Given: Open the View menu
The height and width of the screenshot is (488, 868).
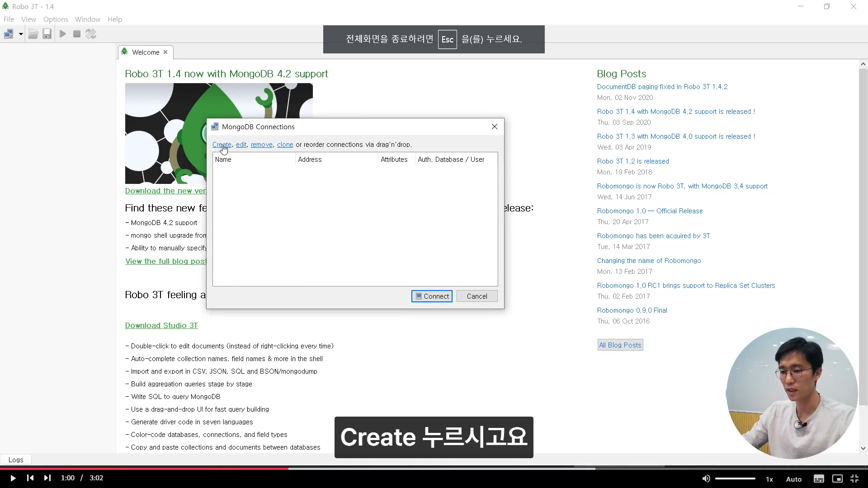Looking at the screenshot, I should click(28, 19).
